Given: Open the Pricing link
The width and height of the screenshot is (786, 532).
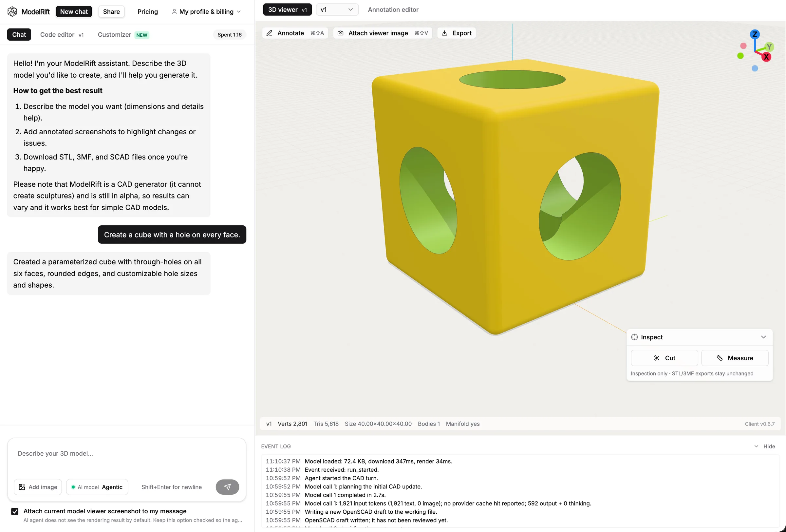Looking at the screenshot, I should click(x=147, y=11).
